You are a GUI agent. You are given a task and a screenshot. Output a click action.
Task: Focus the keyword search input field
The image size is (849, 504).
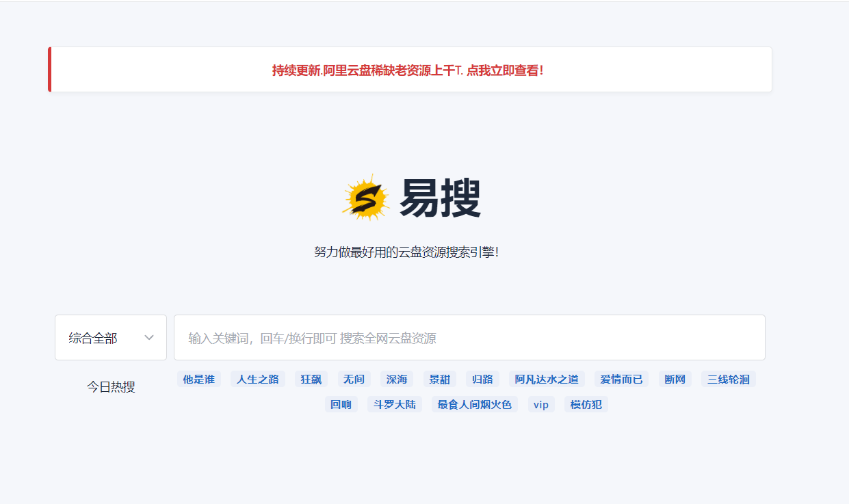click(x=469, y=338)
